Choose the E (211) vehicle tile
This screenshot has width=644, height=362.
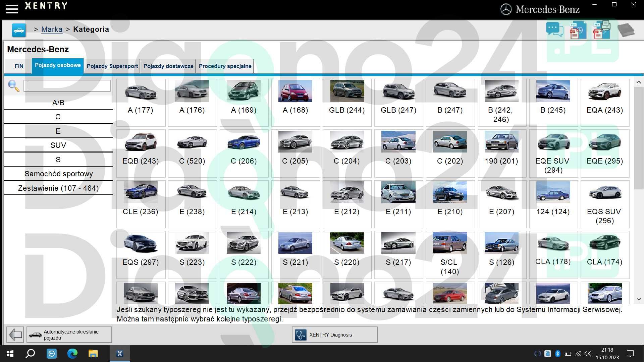click(398, 204)
